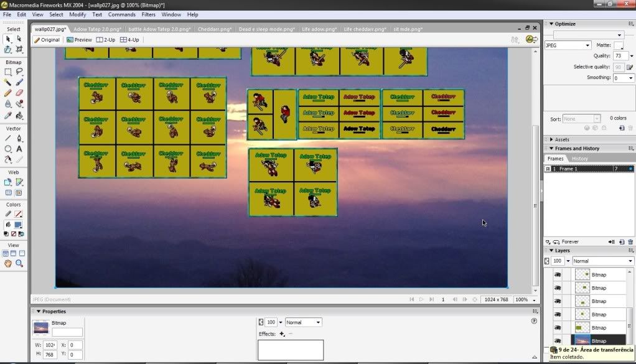Choose the Eraser tool
Viewport: 636px width, 364px height.
pyautogui.click(x=19, y=93)
